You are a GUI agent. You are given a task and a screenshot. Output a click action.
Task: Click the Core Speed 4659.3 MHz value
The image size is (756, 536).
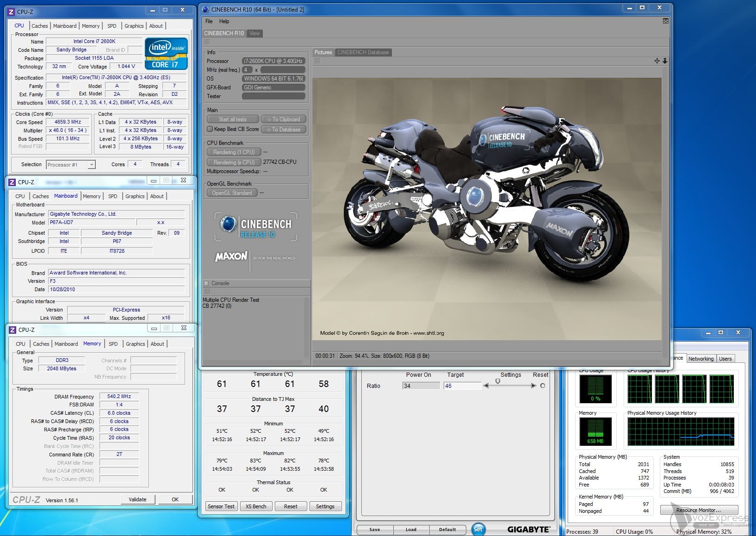click(68, 122)
